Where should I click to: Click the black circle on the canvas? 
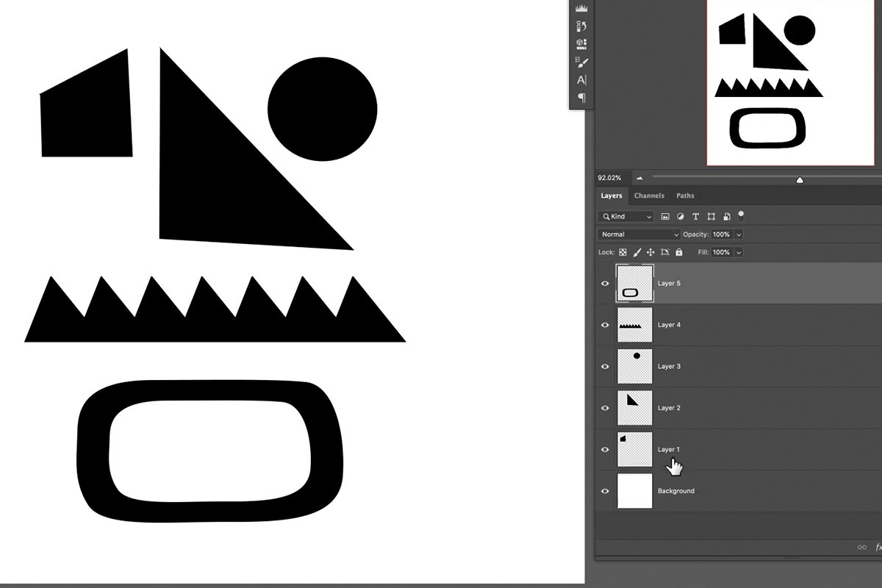click(322, 108)
